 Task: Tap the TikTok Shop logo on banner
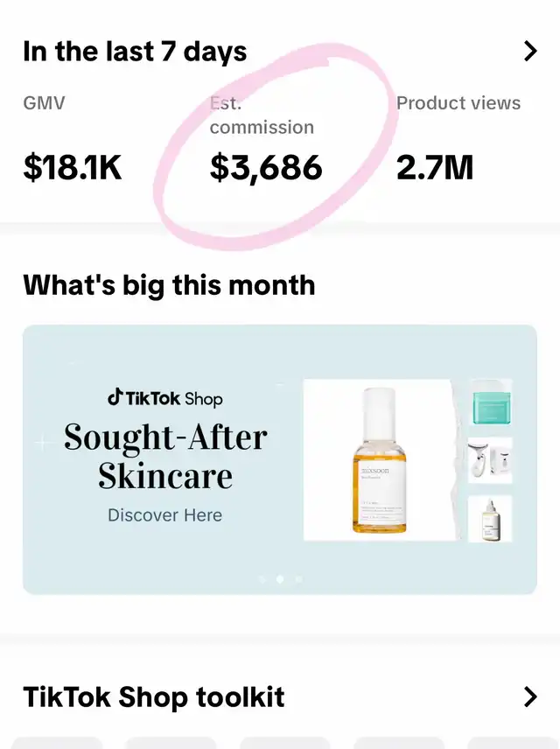[x=165, y=398]
